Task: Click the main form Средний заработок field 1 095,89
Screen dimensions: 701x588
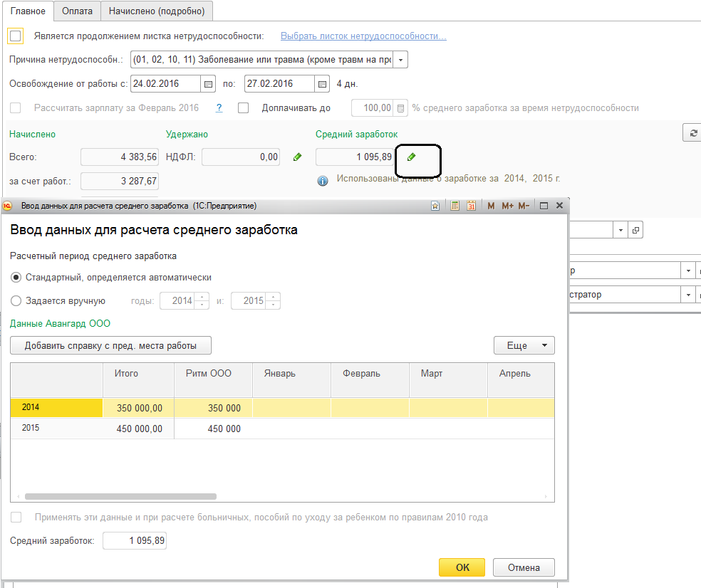Action: click(x=355, y=157)
